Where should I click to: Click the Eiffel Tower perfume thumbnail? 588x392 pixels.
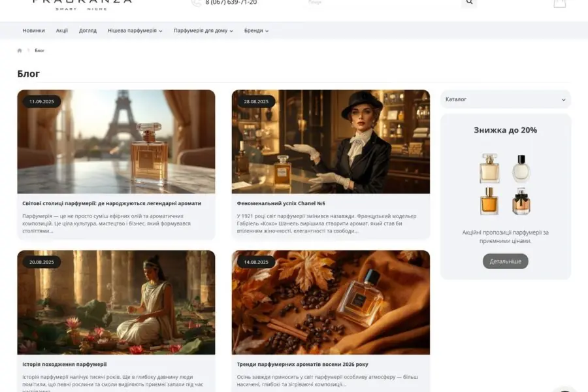pyautogui.click(x=116, y=142)
